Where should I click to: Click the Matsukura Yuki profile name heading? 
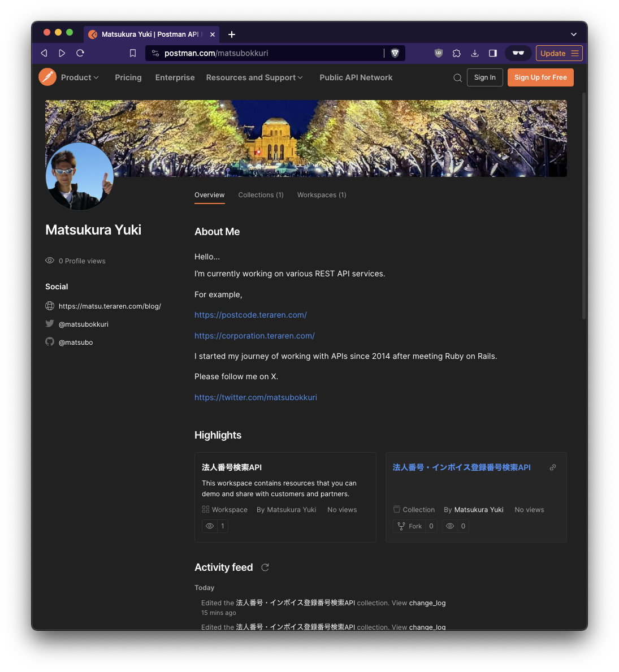93,230
